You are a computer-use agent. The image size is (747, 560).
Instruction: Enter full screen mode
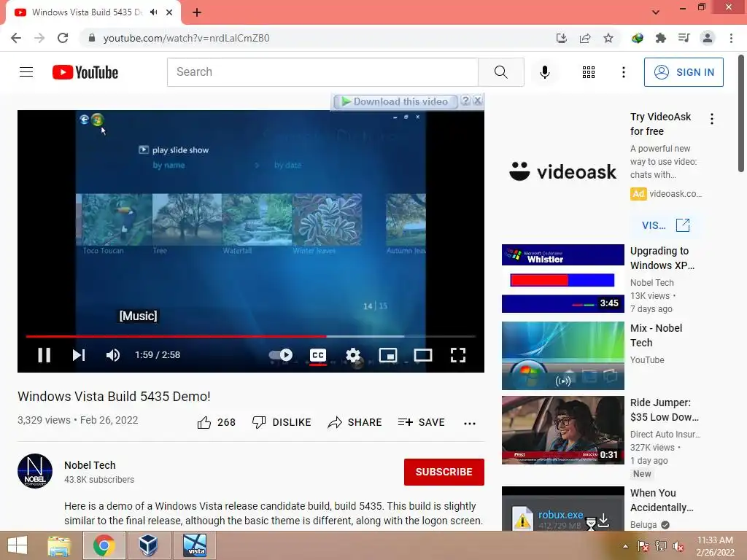pos(458,355)
